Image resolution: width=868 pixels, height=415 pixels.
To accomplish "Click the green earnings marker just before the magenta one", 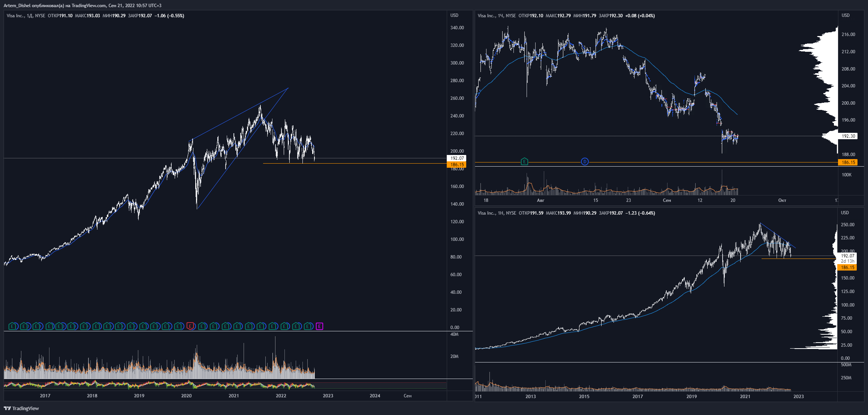I will [x=308, y=326].
